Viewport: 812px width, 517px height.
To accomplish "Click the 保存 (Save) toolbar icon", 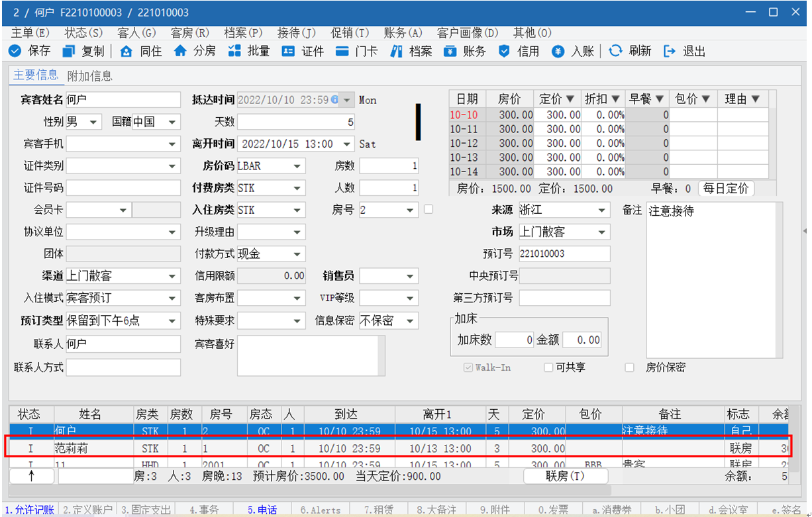I will point(15,51).
